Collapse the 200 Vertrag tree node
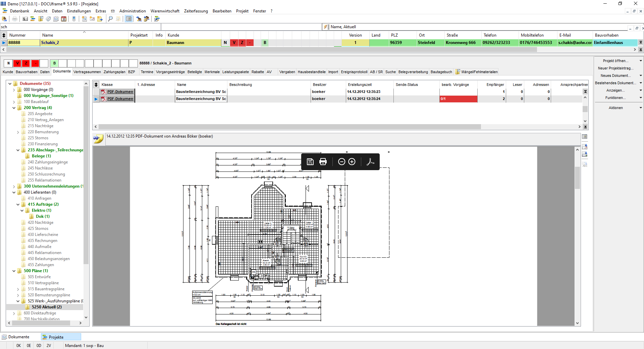This screenshot has width=644, height=349. (14, 108)
